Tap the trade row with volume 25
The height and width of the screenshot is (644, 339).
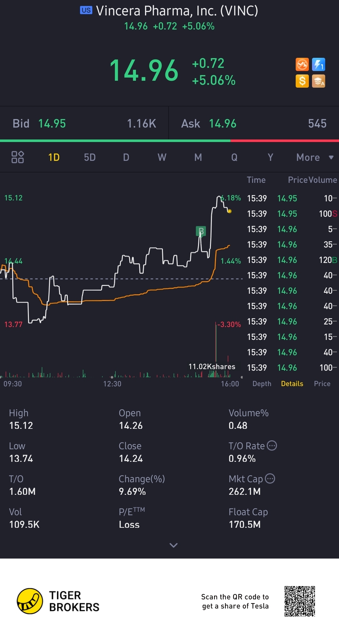click(x=292, y=321)
